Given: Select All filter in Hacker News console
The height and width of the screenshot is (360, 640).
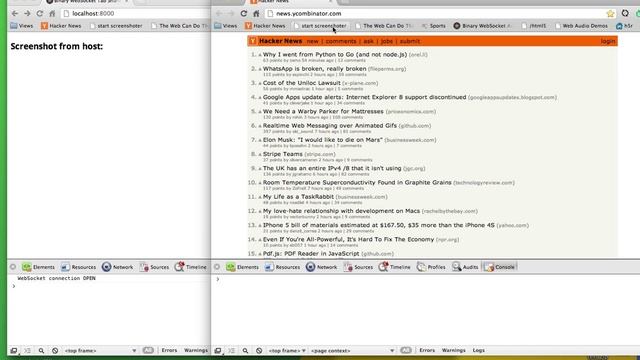Looking at the screenshot, I should [406, 350].
